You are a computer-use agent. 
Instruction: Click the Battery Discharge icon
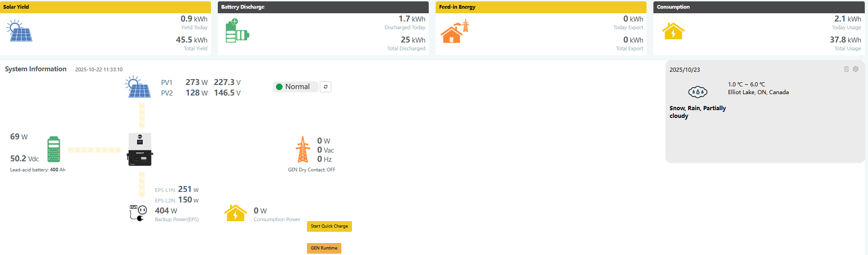pos(237,31)
